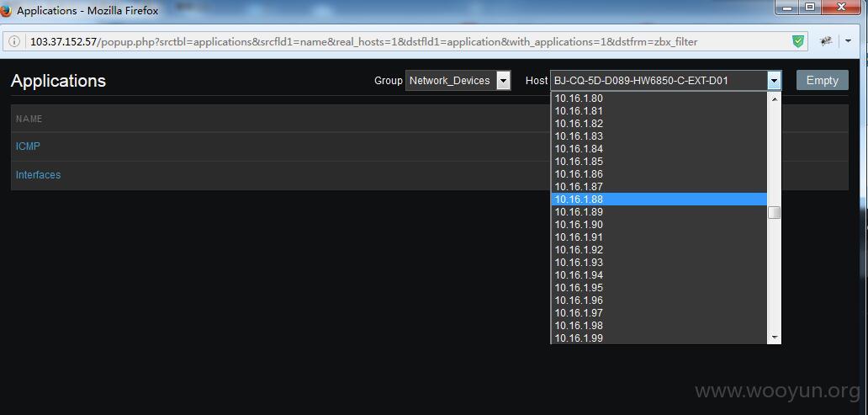Screen dimensions: 868x415
Task: Close the Firefox popup window
Action: point(841,8)
